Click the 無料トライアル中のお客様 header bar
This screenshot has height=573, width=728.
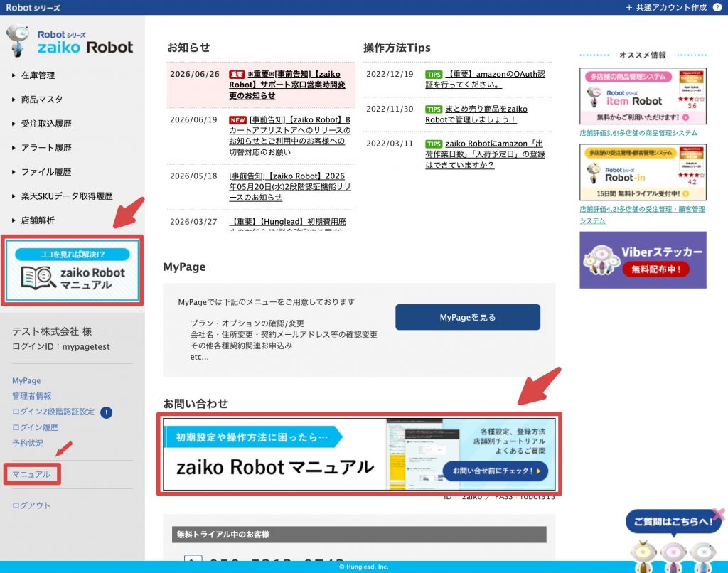pos(359,535)
